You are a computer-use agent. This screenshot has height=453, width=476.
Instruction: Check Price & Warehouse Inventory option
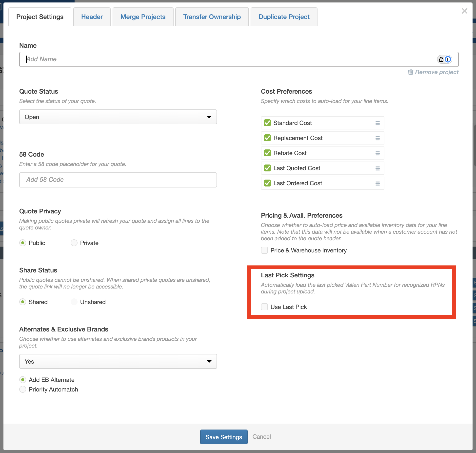(264, 250)
